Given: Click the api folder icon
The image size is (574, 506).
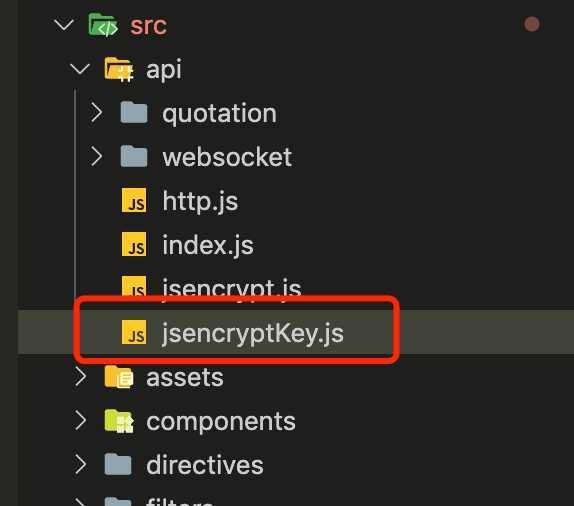Looking at the screenshot, I should (x=119, y=69).
